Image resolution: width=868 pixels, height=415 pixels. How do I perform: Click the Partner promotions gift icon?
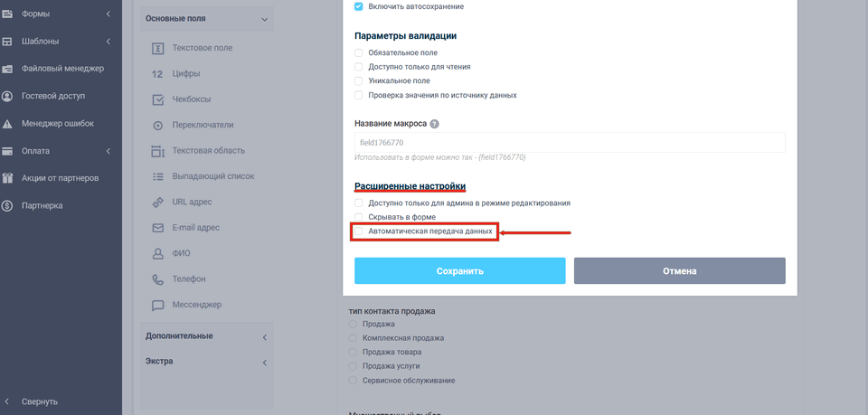click(7, 178)
